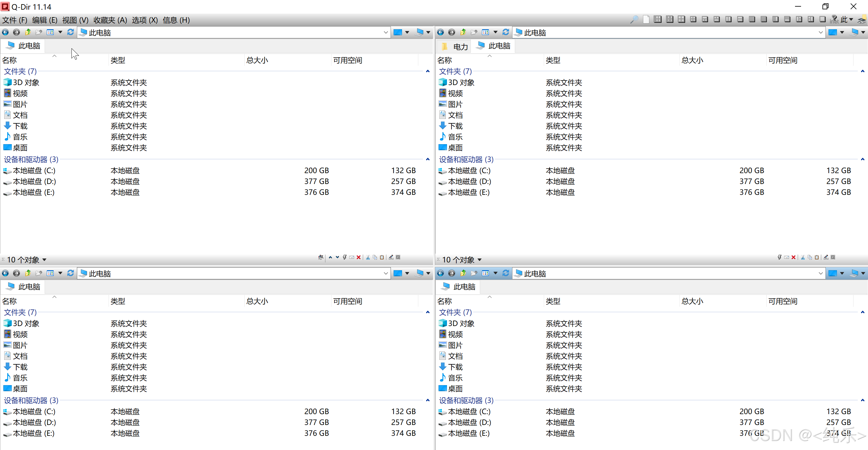
Task: Collapse the 设备和驱动器 (3) group in the top-right pane
Action: (862, 160)
